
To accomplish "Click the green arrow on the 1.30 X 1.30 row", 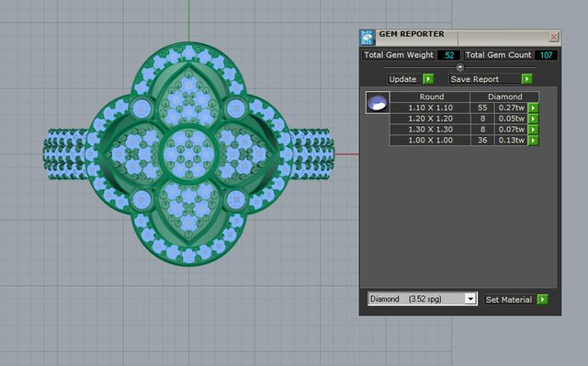I will pyautogui.click(x=533, y=130).
